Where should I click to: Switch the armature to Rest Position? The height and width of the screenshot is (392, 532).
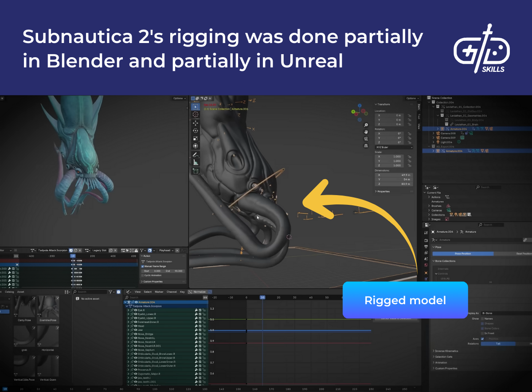523,254
